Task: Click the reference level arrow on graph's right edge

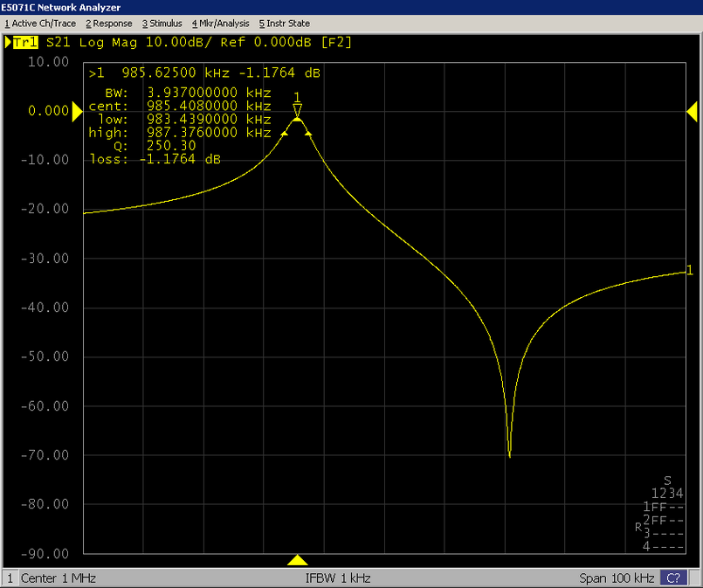Action: (x=693, y=111)
